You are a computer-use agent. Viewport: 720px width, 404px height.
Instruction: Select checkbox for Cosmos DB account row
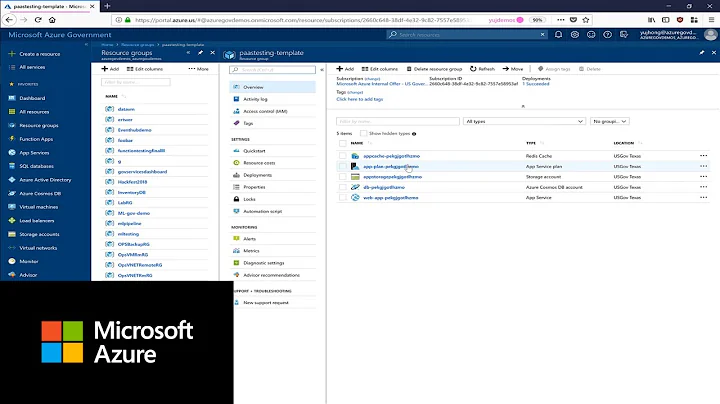tap(343, 187)
